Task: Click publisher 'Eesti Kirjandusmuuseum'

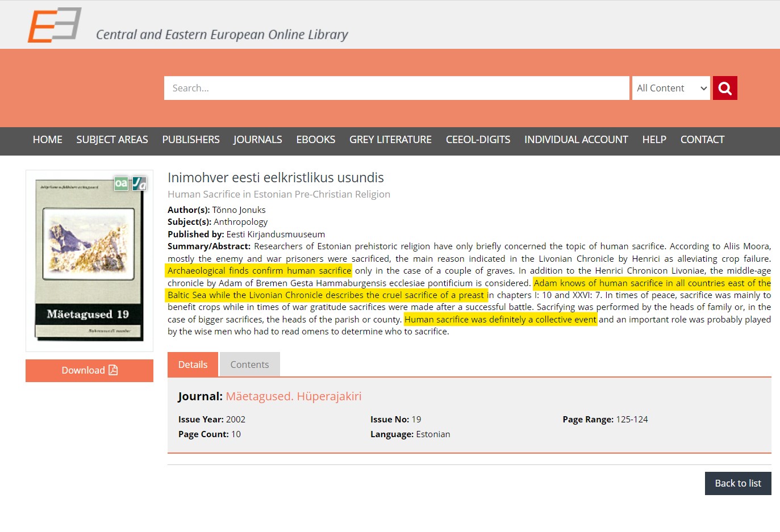Action: coord(276,234)
